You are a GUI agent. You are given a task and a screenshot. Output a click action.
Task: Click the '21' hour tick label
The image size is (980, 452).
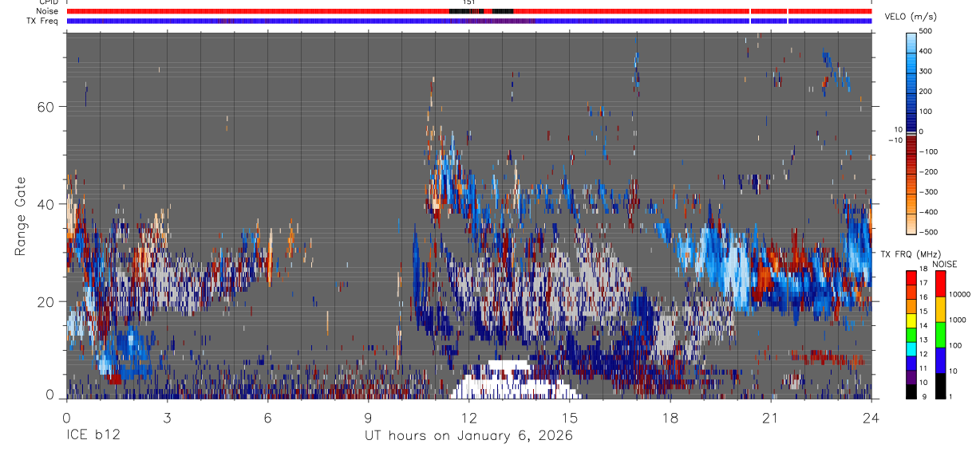pyautogui.click(x=771, y=418)
